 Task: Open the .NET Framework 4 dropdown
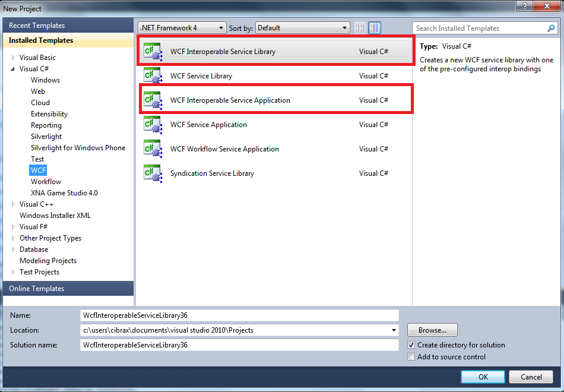pos(182,28)
